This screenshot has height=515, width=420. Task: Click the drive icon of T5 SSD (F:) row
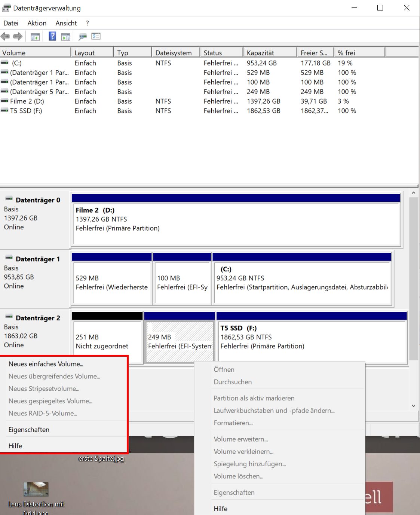coord(4,110)
